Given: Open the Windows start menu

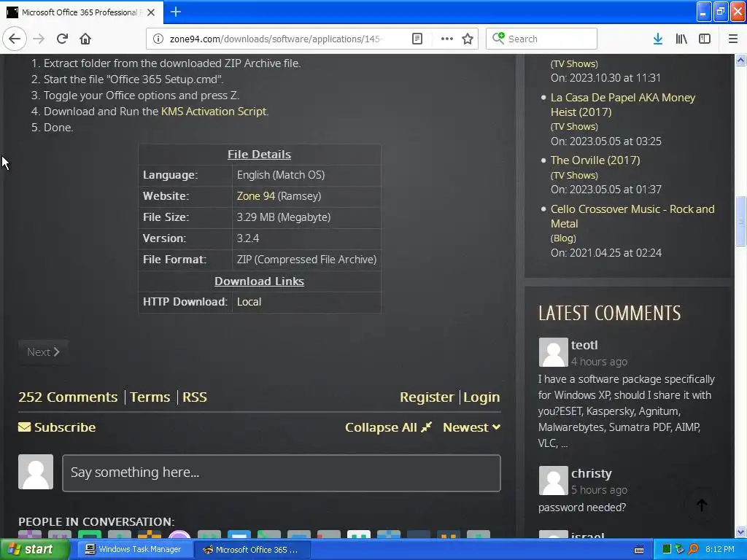Looking at the screenshot, I should point(34,549).
